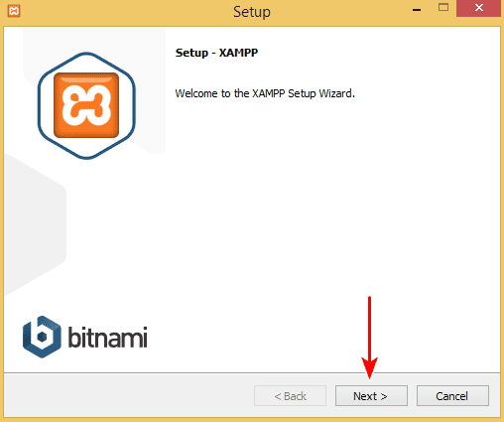504x422 pixels.
Task: Click the XAMPP icon in title bar
Action: [14, 11]
